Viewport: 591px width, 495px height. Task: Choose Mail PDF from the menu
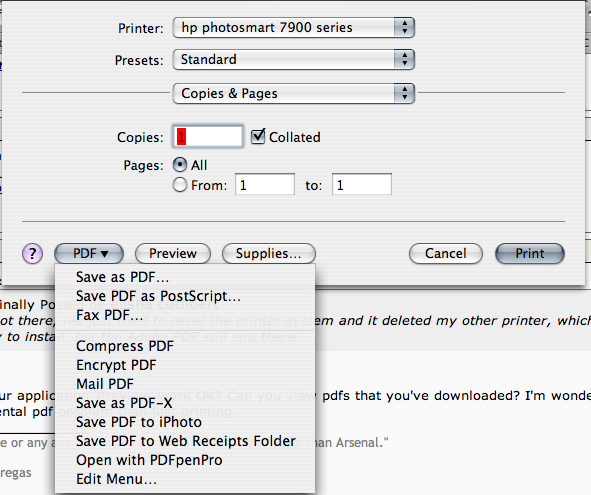[185, 384]
